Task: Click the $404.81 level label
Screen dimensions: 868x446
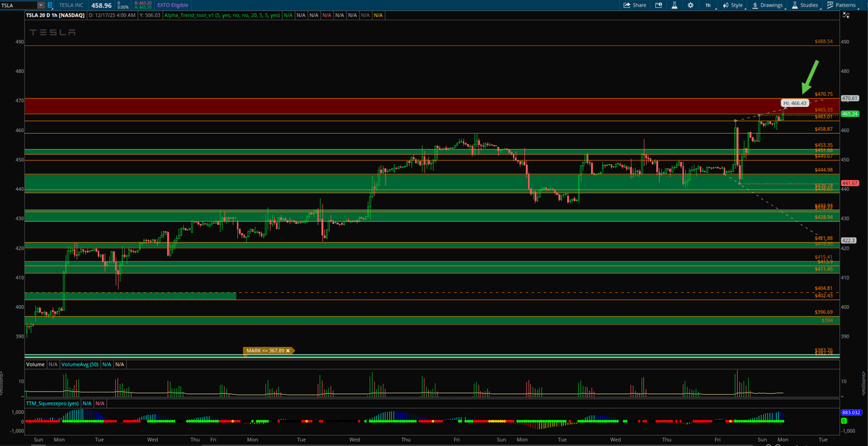Action: click(824, 288)
